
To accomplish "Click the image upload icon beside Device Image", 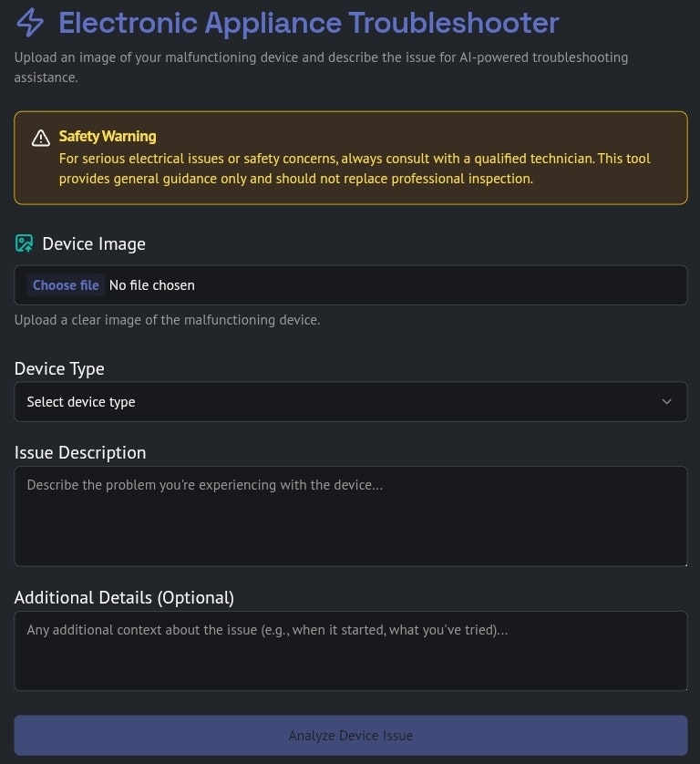I will point(25,243).
